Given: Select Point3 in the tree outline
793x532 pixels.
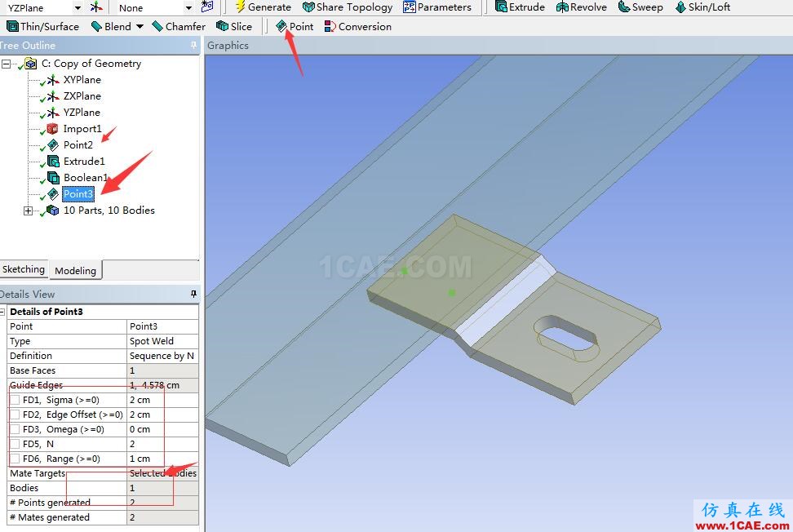Looking at the screenshot, I should click(x=78, y=193).
